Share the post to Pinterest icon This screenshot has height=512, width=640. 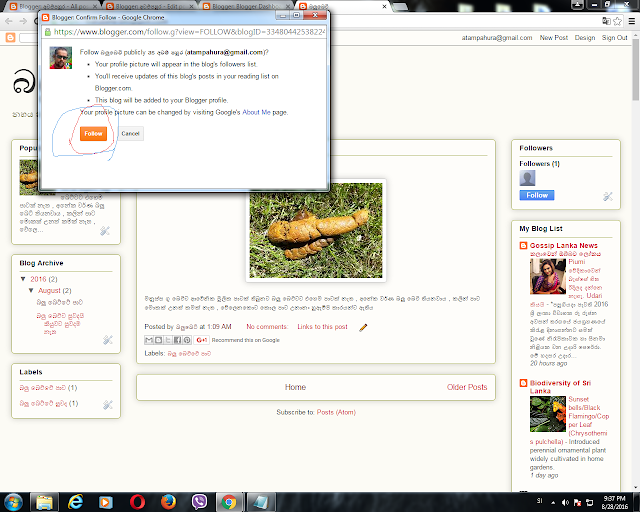[187, 340]
